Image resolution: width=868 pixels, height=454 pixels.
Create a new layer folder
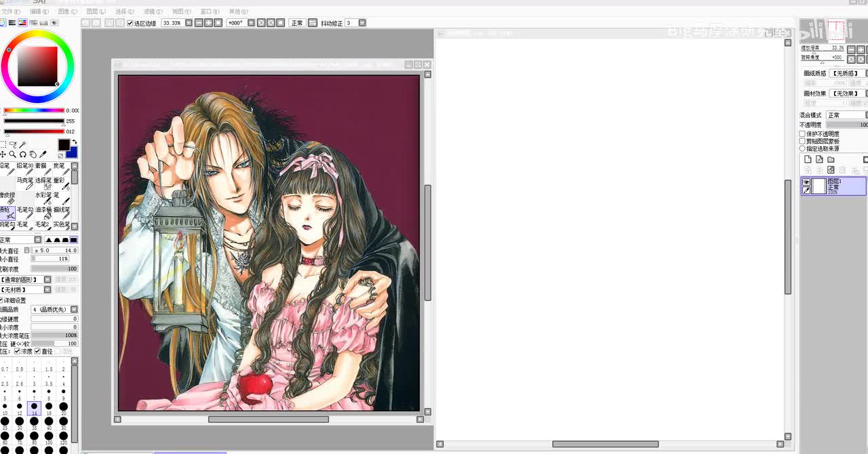(831, 159)
